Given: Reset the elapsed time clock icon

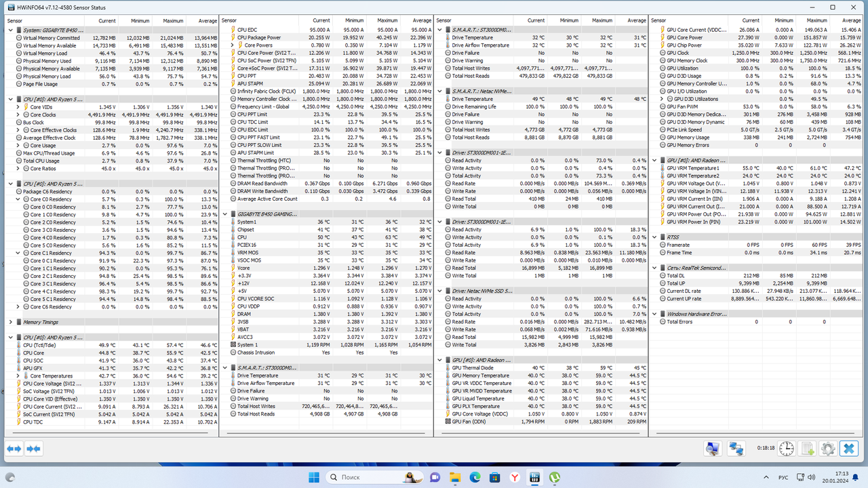Looking at the screenshot, I should [x=786, y=449].
